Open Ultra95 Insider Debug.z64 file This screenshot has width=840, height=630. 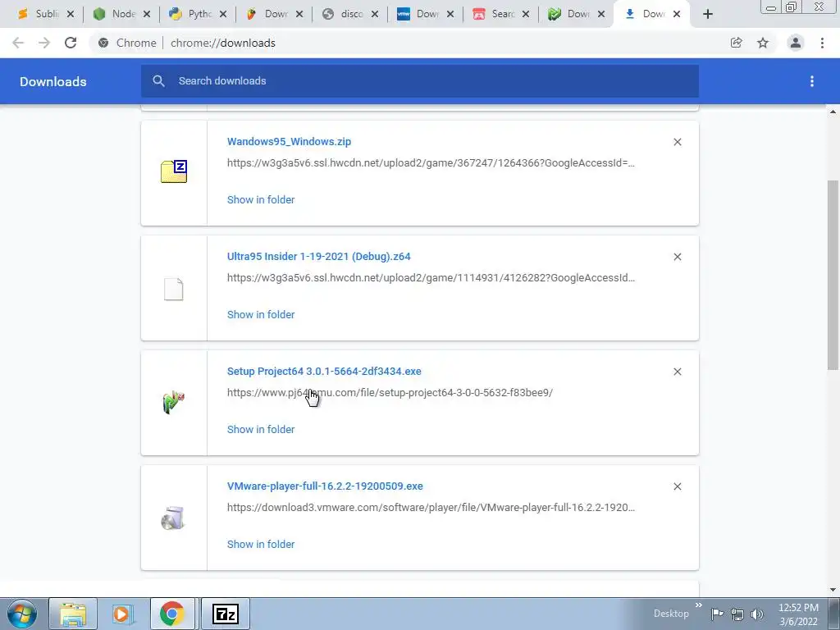click(x=319, y=256)
